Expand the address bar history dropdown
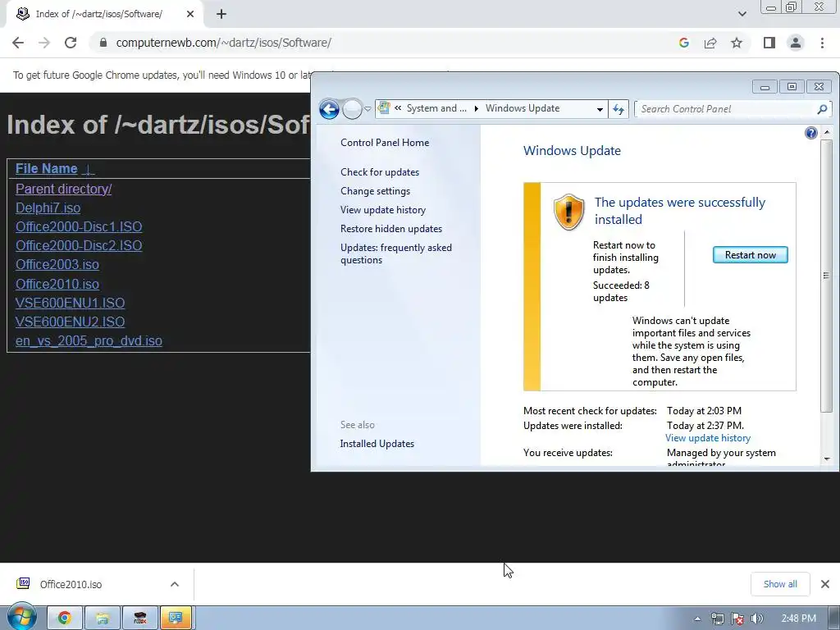Image resolution: width=840 pixels, height=630 pixels. click(600, 109)
